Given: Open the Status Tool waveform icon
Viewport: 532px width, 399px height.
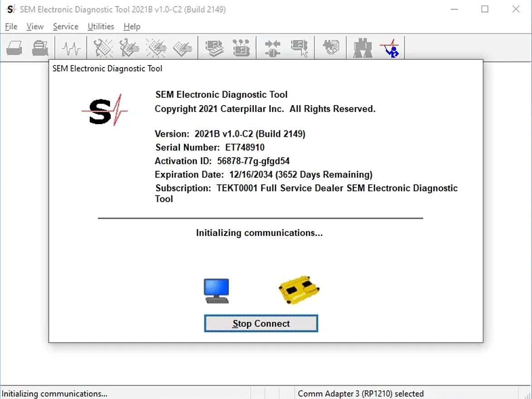Looking at the screenshot, I should point(71,48).
